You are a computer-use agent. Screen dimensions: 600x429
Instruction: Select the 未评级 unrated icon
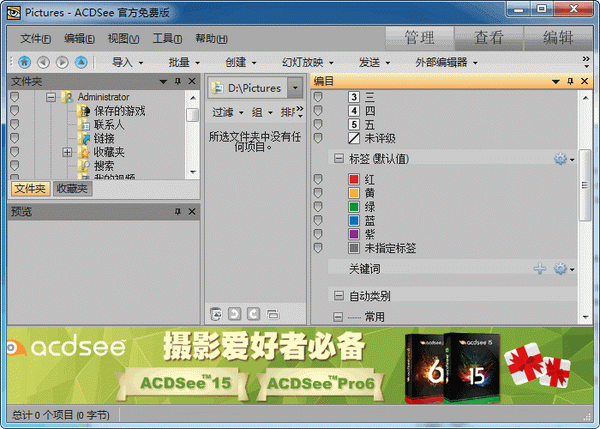[x=354, y=138]
